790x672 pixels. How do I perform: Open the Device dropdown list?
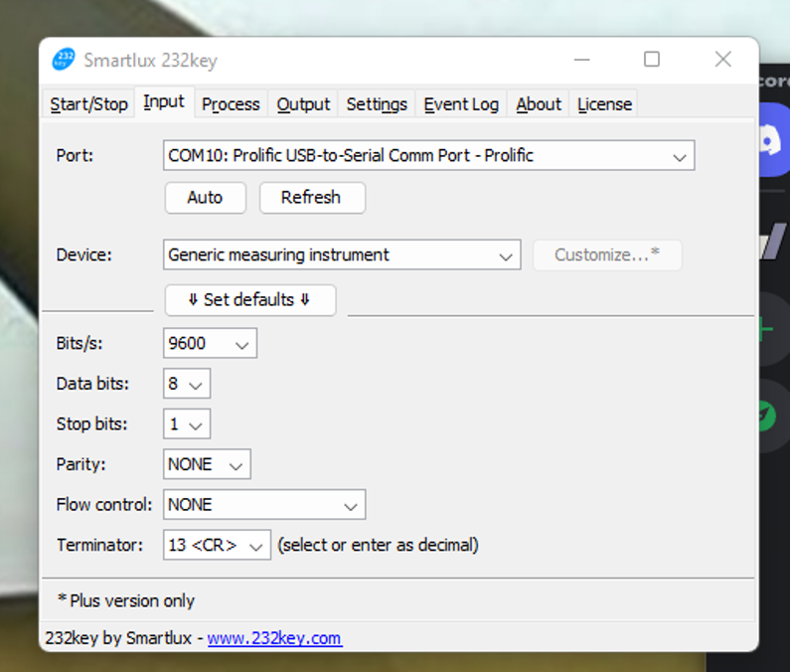tap(342, 254)
